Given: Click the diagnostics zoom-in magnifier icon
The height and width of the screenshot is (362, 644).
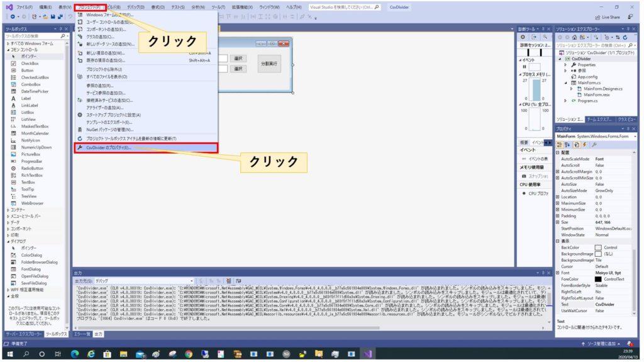Looking at the screenshot, I should (545, 37).
